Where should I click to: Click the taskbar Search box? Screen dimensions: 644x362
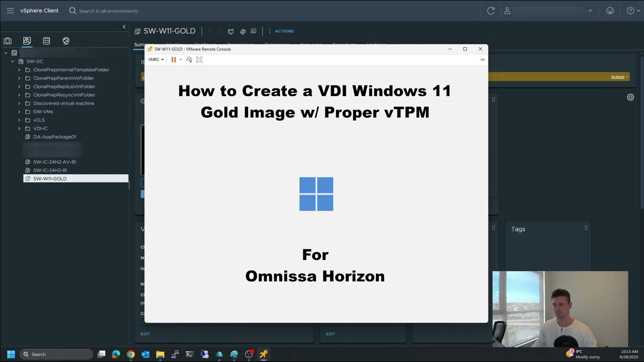click(57, 354)
